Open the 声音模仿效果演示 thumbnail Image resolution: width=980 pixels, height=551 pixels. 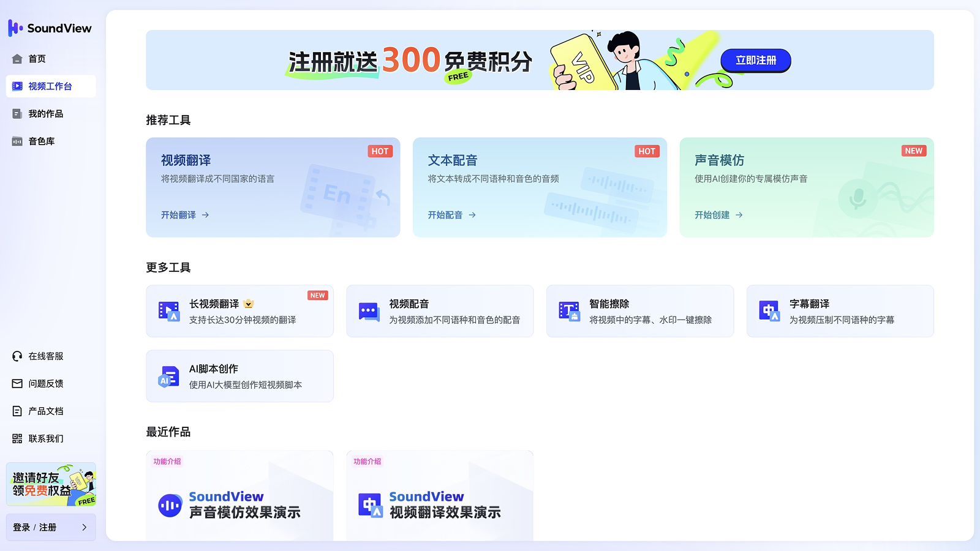(x=239, y=496)
